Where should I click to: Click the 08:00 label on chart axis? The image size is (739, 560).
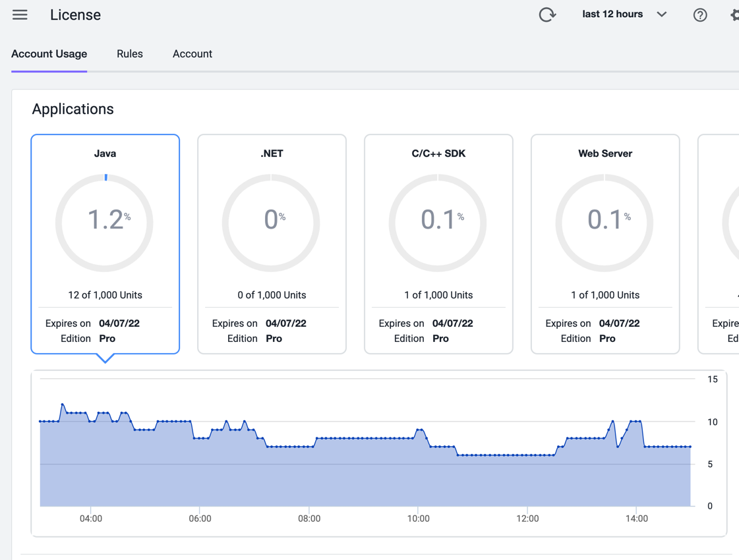309,518
